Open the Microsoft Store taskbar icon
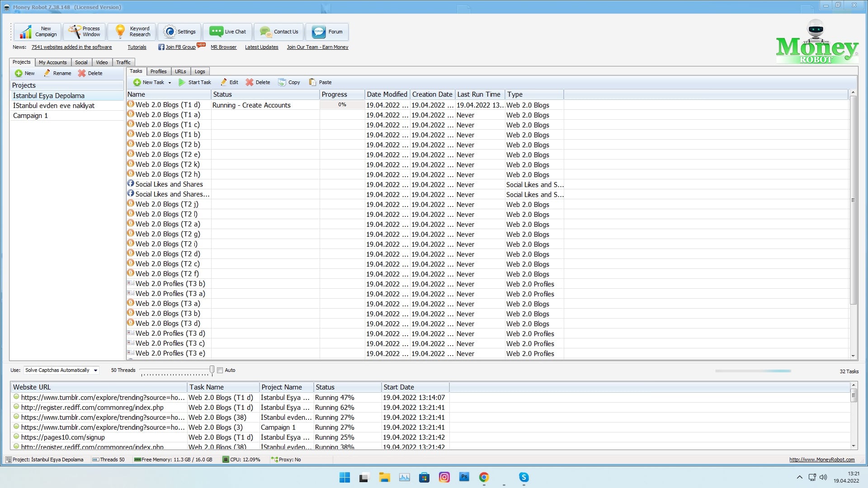This screenshot has width=868, height=488. click(424, 477)
